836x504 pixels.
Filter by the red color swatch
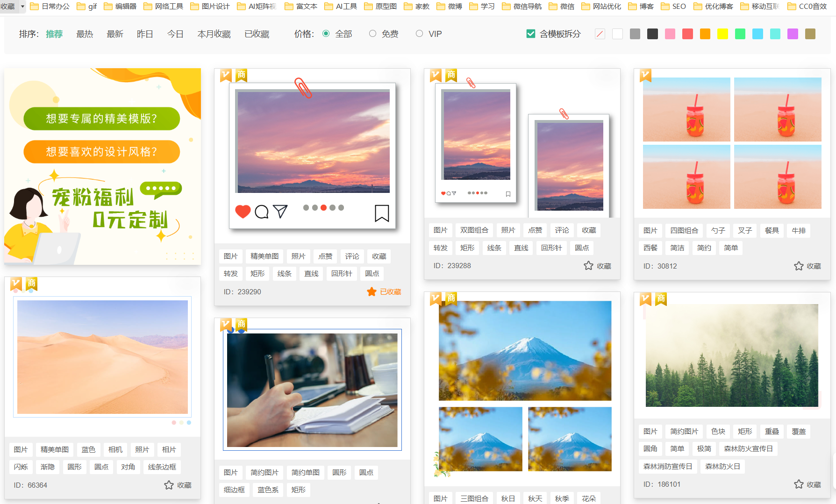click(687, 34)
